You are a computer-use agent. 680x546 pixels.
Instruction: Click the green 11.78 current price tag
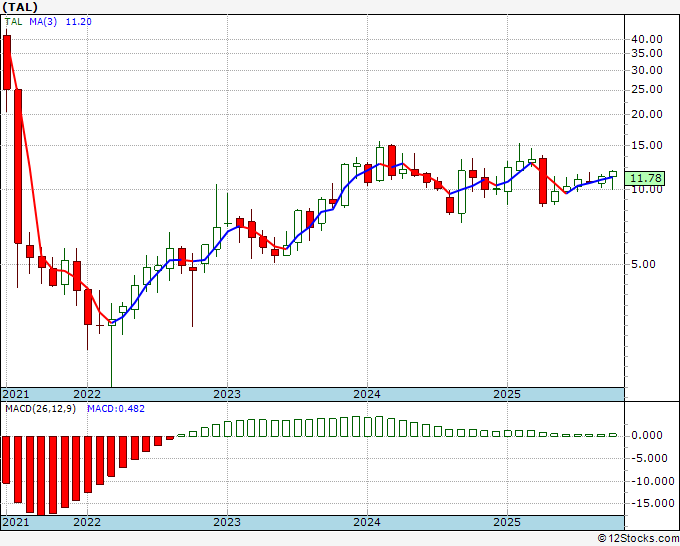[x=646, y=178]
